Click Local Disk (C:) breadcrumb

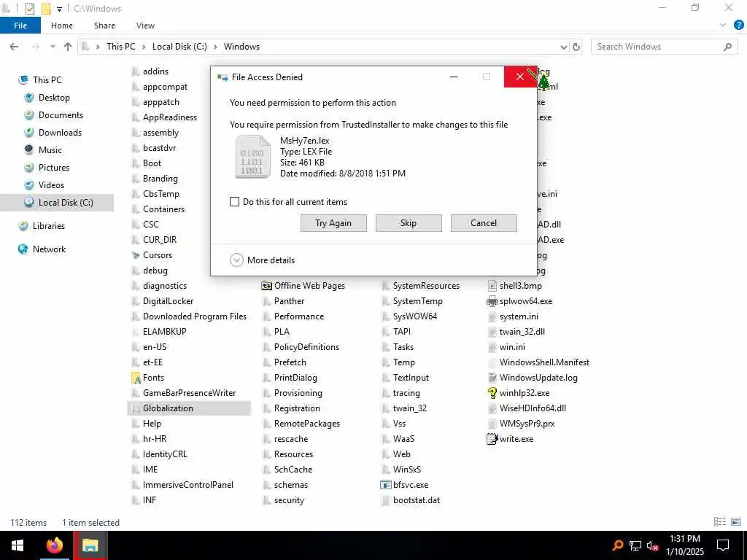pos(179,47)
